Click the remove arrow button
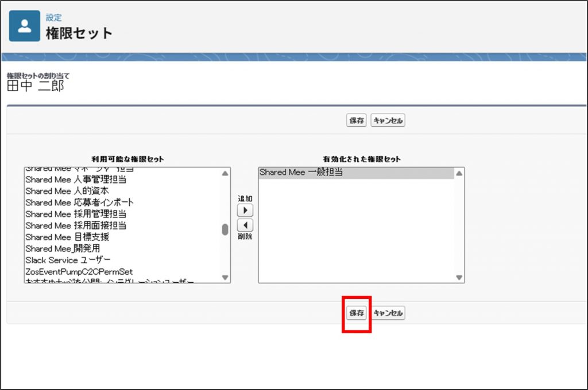Viewport: 588px width, 390px height. pos(245,225)
